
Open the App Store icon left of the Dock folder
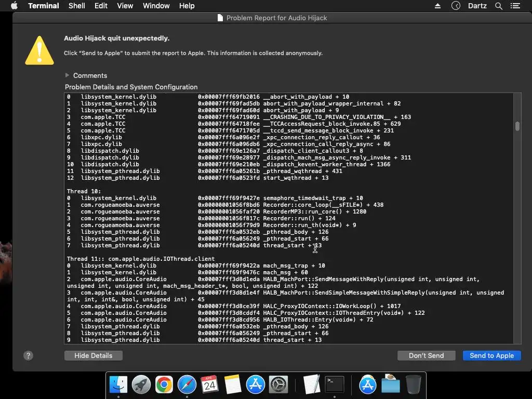367,385
